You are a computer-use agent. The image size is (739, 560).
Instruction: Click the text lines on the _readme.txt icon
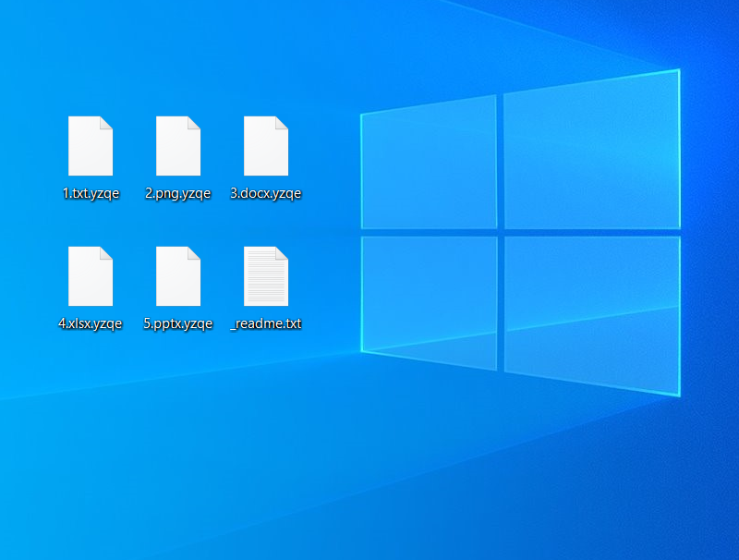(263, 282)
